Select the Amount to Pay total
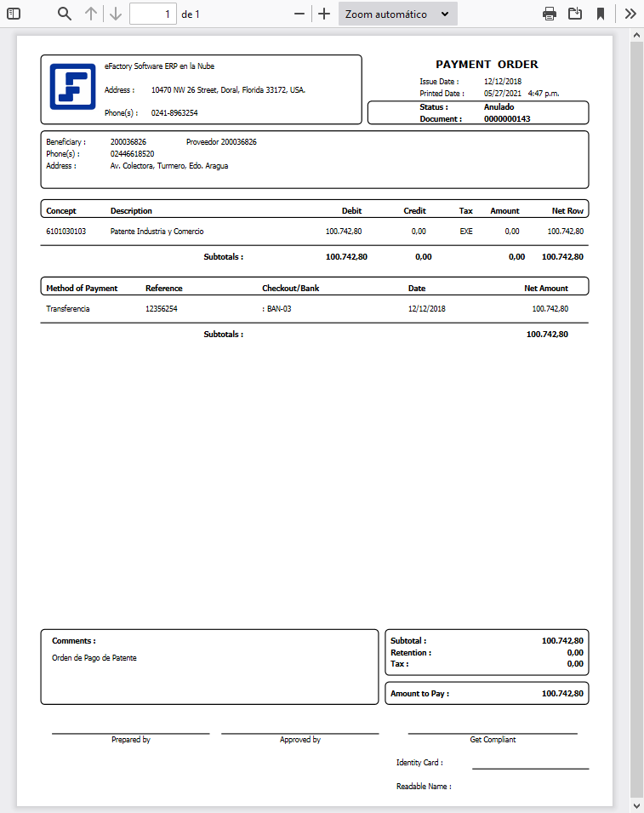 point(562,693)
